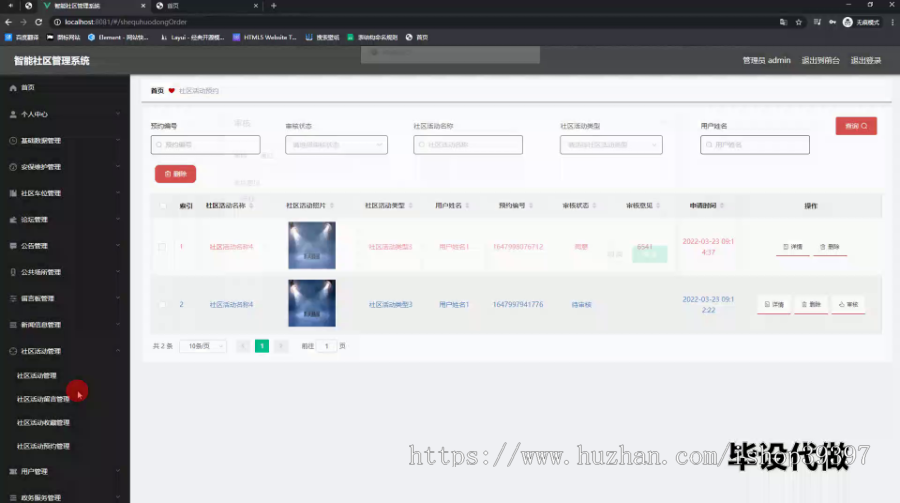
Task: Open the browser three-dot menu
Action: [893, 22]
